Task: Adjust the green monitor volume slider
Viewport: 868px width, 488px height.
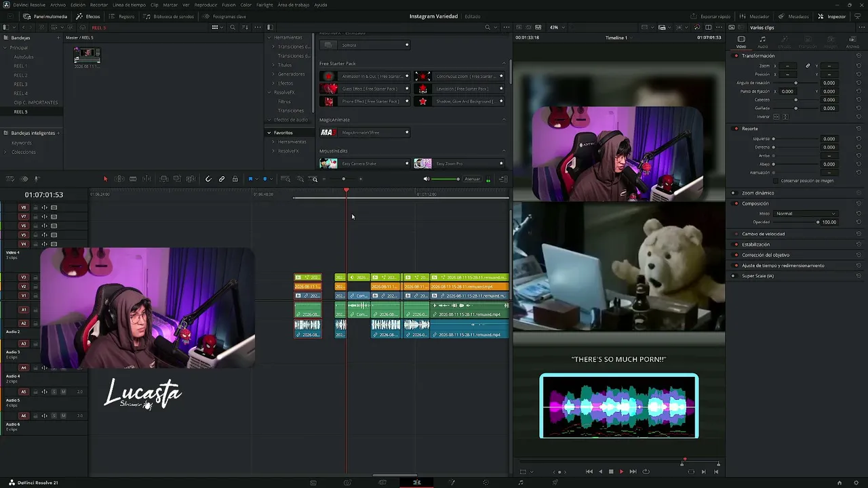Action: [446, 179]
